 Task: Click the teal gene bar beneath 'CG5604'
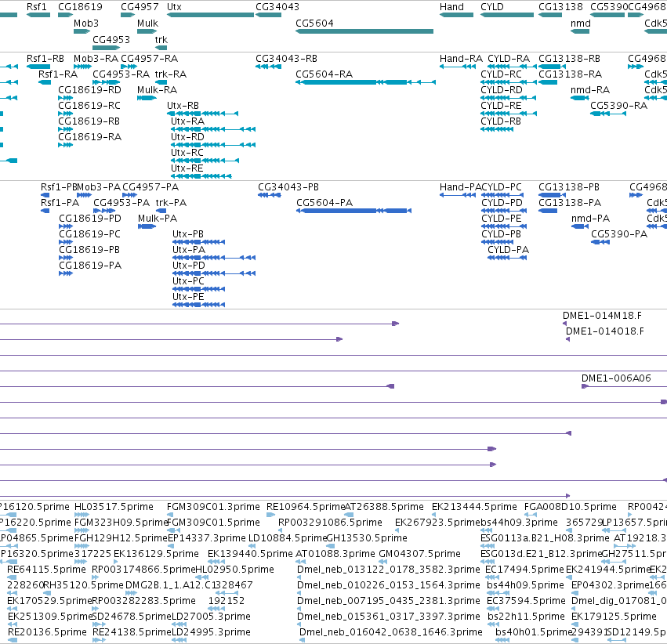[364, 31]
